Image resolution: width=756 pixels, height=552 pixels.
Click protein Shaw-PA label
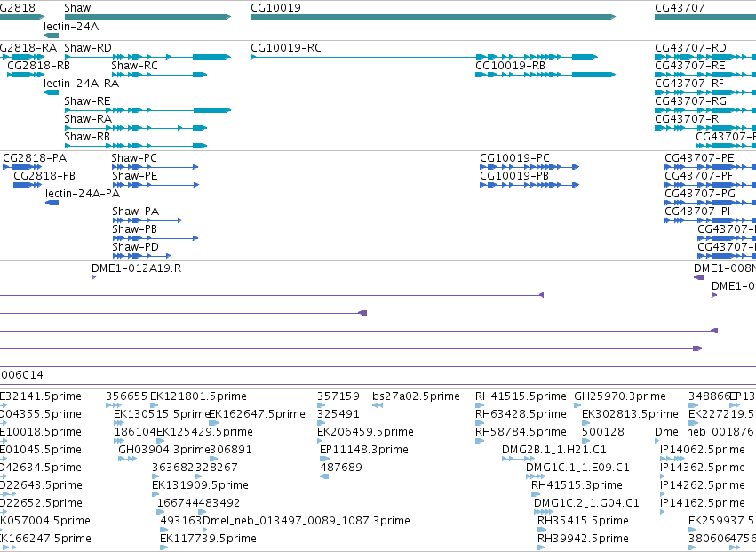click(x=136, y=212)
